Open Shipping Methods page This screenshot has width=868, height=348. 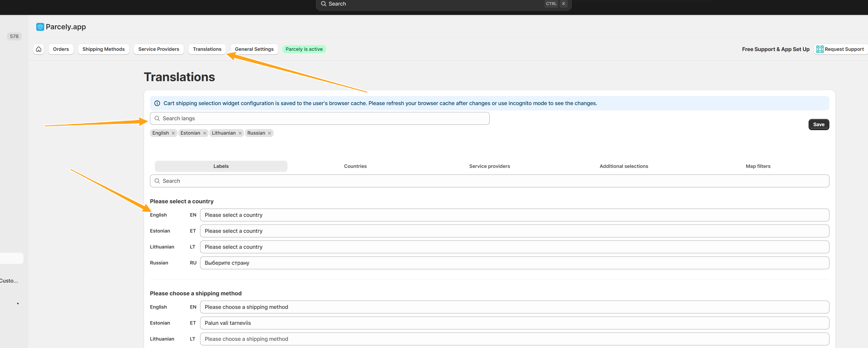coord(103,49)
